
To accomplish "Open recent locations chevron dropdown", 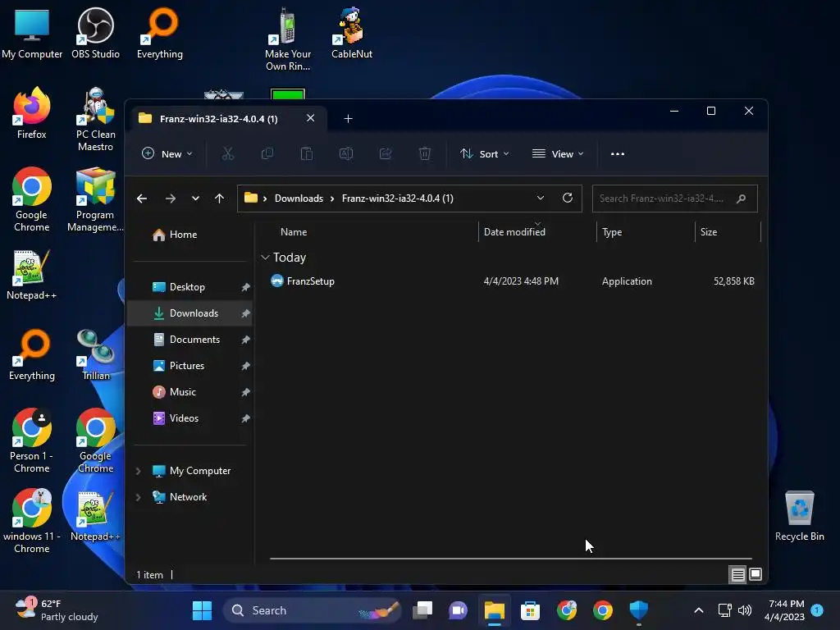I will (x=195, y=199).
